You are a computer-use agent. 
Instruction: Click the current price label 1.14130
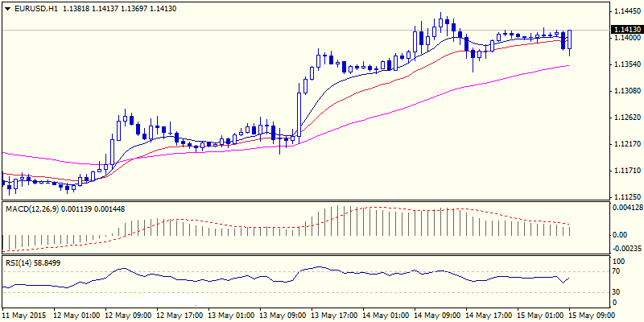pyautogui.click(x=625, y=30)
